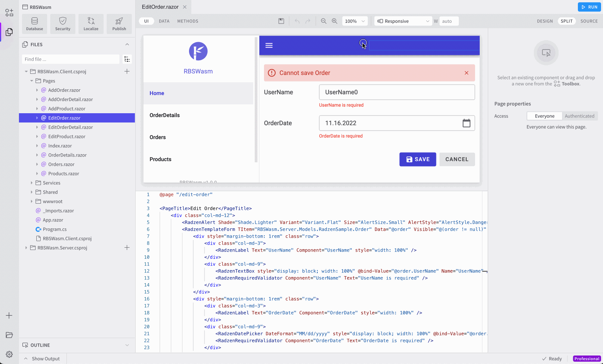Set page access to Everyone

point(544,116)
